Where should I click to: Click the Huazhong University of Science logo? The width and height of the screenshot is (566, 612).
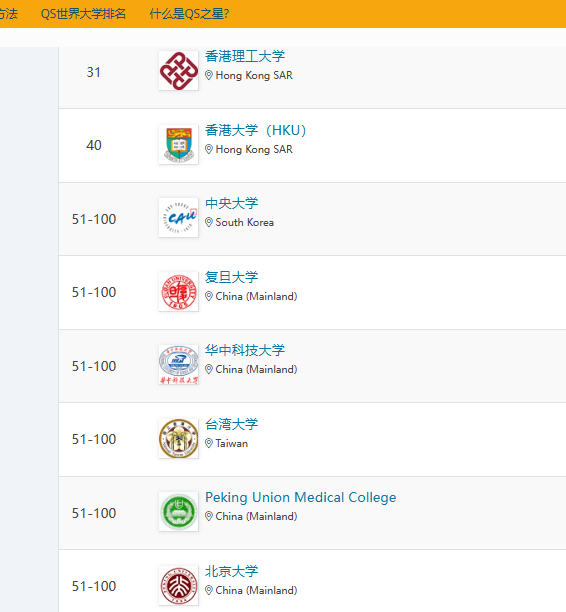pos(178,365)
